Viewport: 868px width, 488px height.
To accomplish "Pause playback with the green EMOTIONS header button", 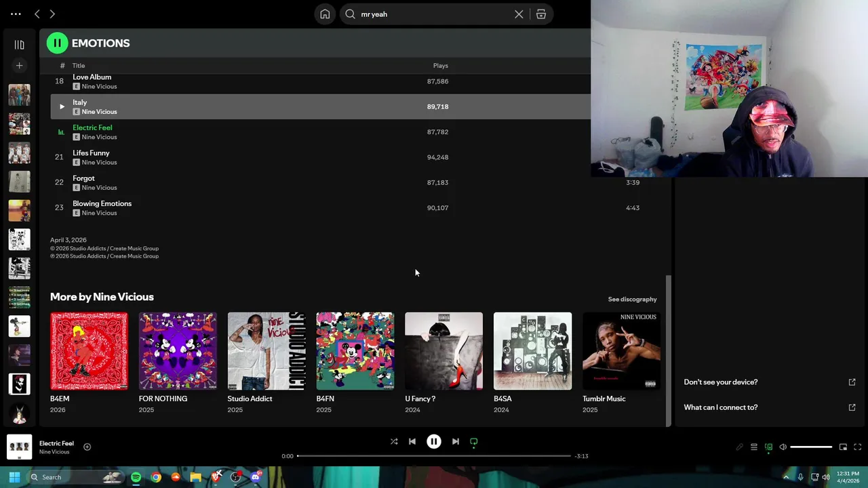I will tap(57, 43).
